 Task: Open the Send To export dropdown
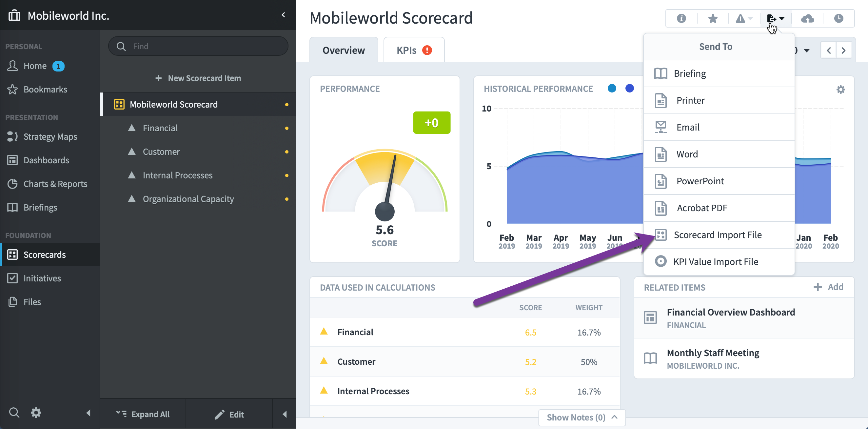pos(775,18)
